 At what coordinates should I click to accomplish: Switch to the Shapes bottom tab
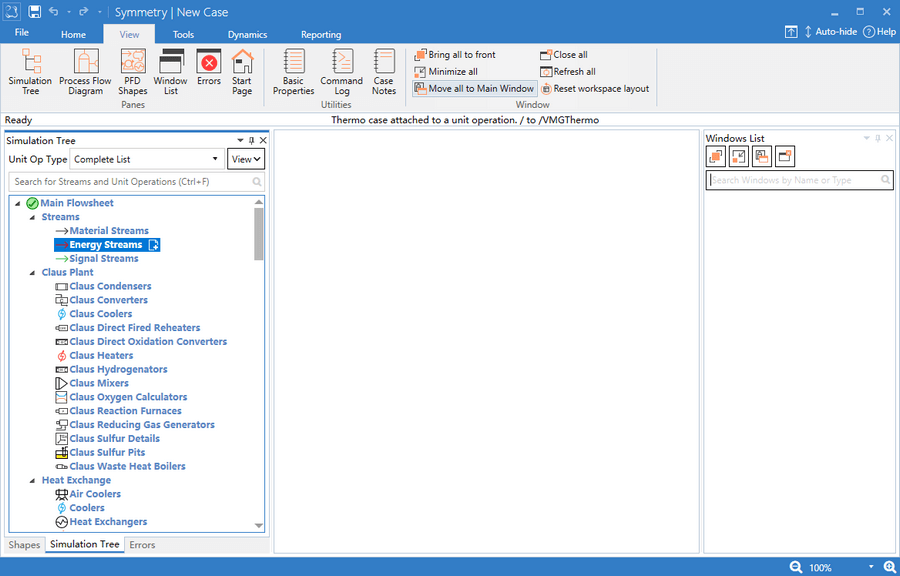tap(24, 545)
